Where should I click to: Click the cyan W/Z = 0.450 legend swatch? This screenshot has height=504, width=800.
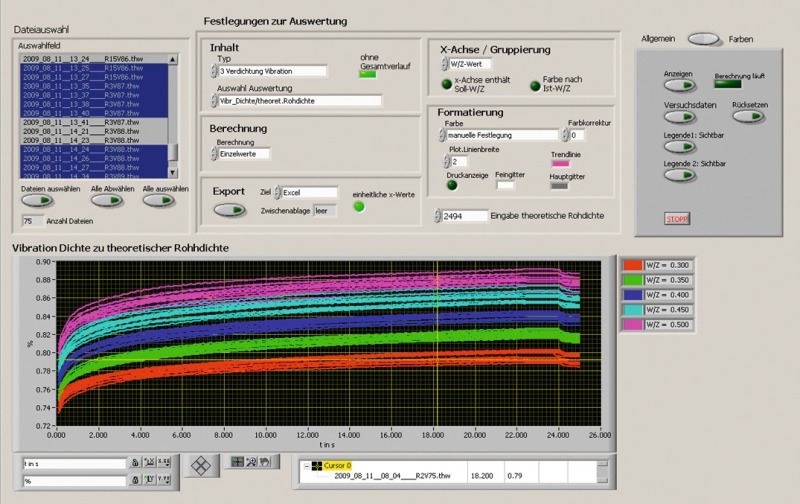point(633,310)
